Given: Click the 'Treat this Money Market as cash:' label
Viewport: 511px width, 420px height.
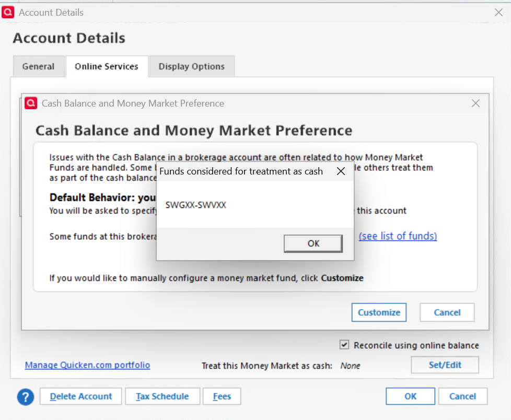Looking at the screenshot, I should (x=267, y=366).
